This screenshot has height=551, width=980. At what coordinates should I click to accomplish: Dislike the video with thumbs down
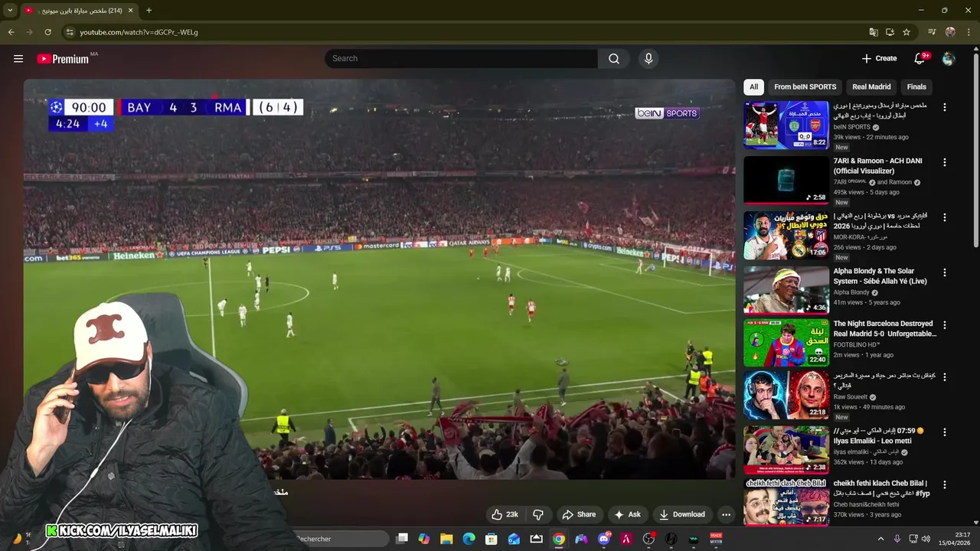[537, 514]
